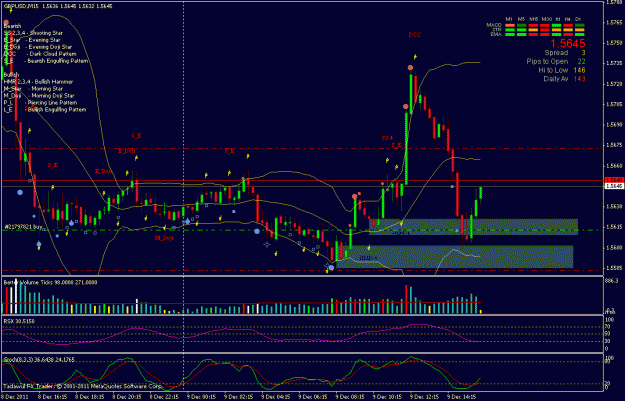This screenshot has height=401, width=625.
Task: Click the '9 Dec 02:15' time axis label
Action: tap(238, 397)
